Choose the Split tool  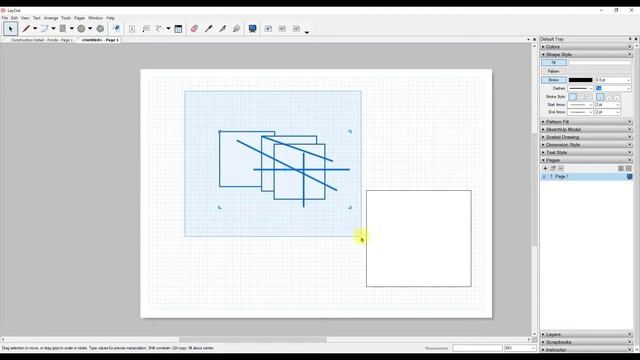[222, 29]
